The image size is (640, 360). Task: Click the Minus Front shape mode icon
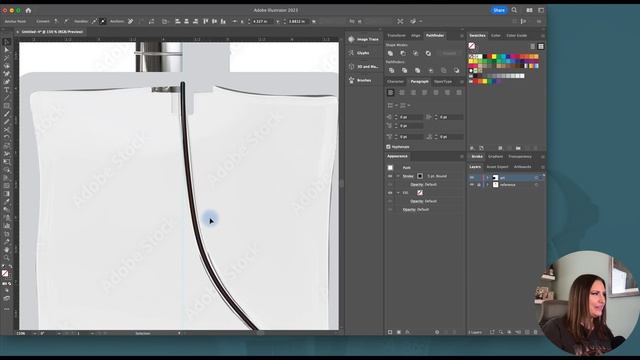click(403, 53)
